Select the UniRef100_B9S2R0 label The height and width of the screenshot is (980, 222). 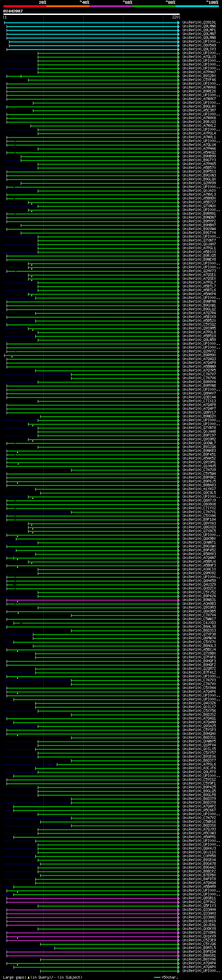coord(199,76)
